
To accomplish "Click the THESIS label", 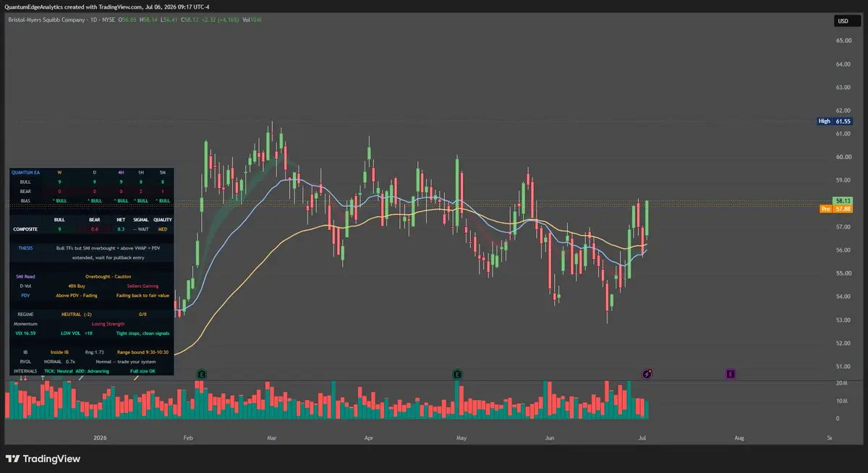I will point(25,248).
